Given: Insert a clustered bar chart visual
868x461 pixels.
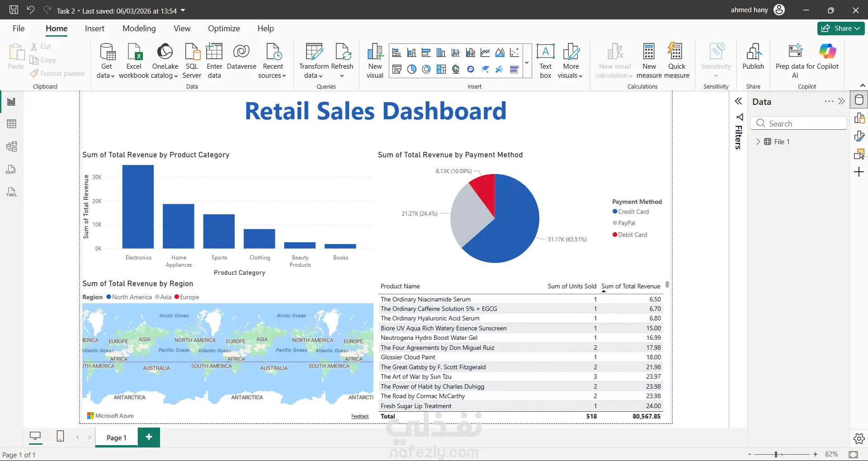Looking at the screenshot, I should (426, 53).
